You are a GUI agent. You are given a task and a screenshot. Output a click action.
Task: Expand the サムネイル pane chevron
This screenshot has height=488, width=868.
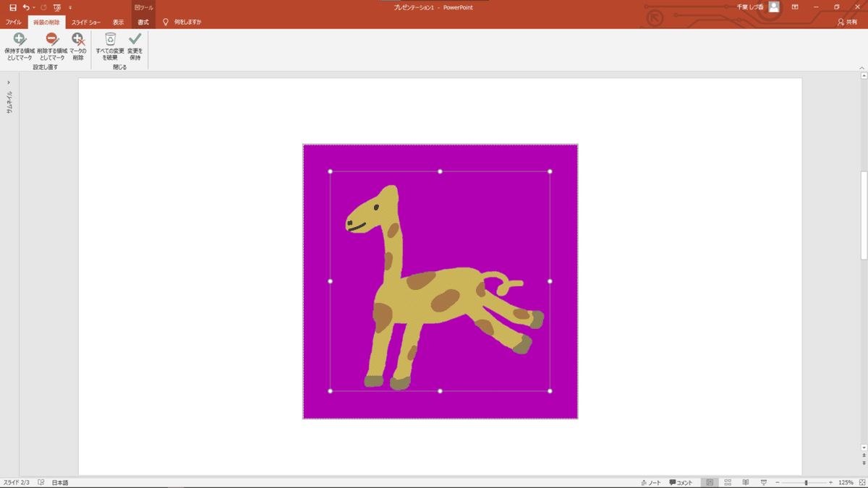pyautogui.click(x=9, y=82)
